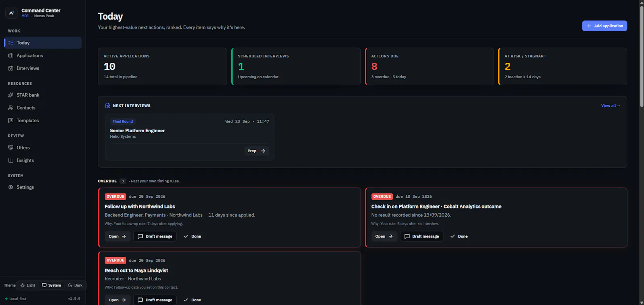
Task: Open the Actions Due stat card
Action: [429, 66]
